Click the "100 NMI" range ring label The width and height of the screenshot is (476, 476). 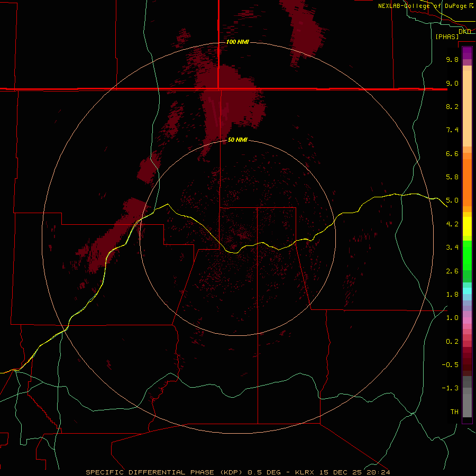point(237,42)
